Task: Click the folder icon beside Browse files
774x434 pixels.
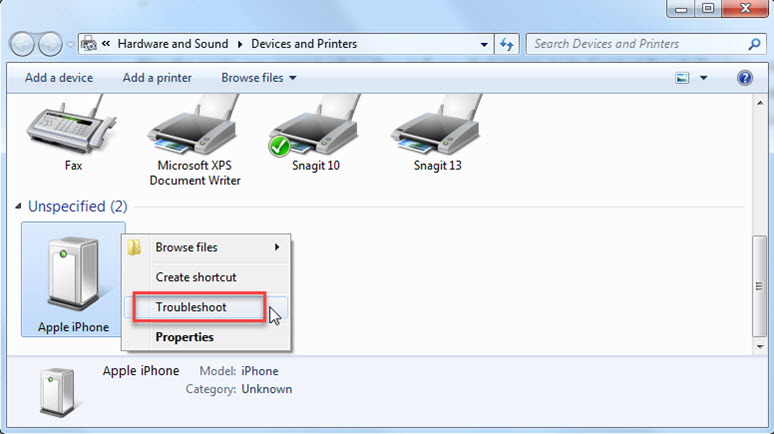Action: 134,247
